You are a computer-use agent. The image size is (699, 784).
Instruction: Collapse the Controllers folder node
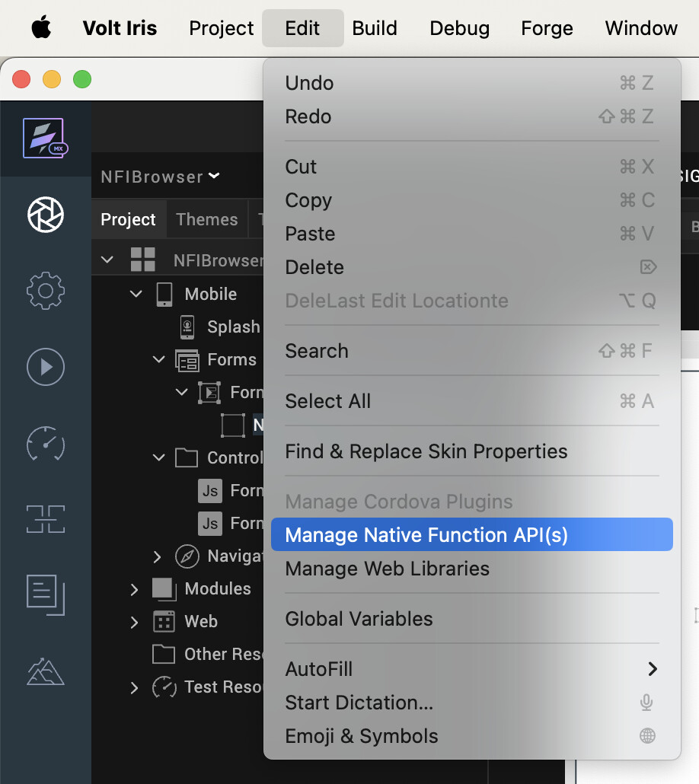(158, 457)
